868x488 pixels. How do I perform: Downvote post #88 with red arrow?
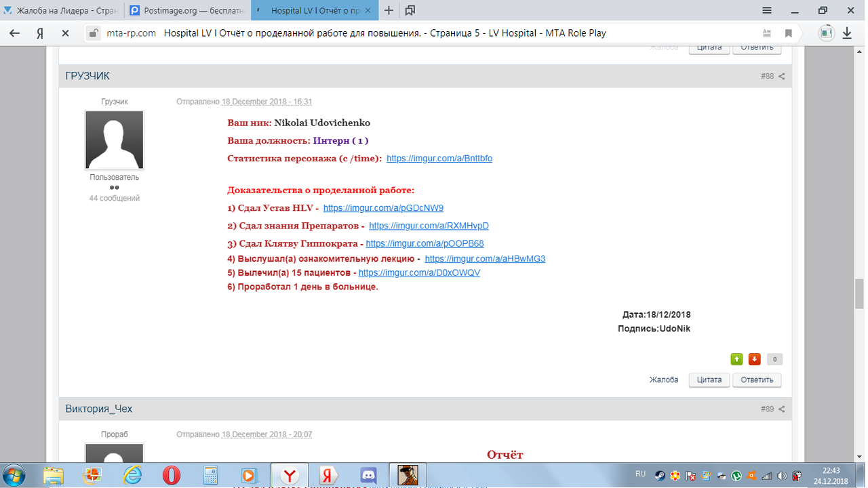(755, 359)
